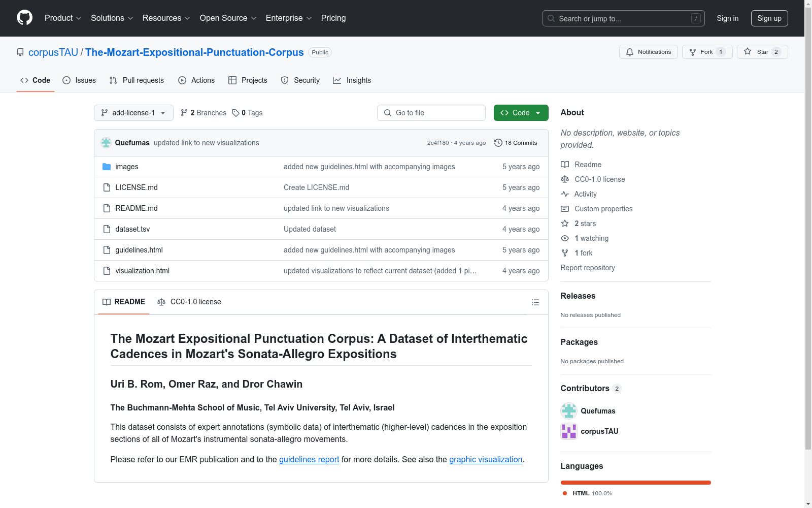
Task: Star this repository
Action: [x=762, y=52]
